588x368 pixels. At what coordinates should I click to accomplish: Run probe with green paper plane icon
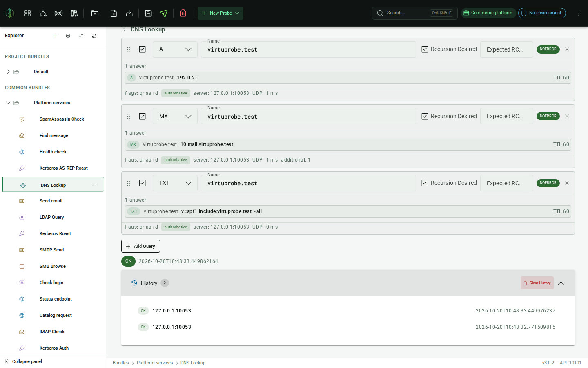pos(164,13)
